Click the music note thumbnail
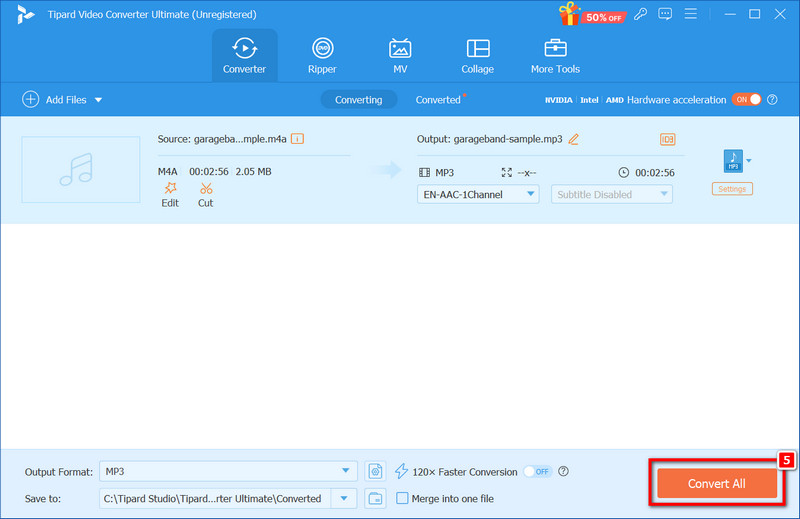Viewport: 800px width, 519px height. point(81,169)
